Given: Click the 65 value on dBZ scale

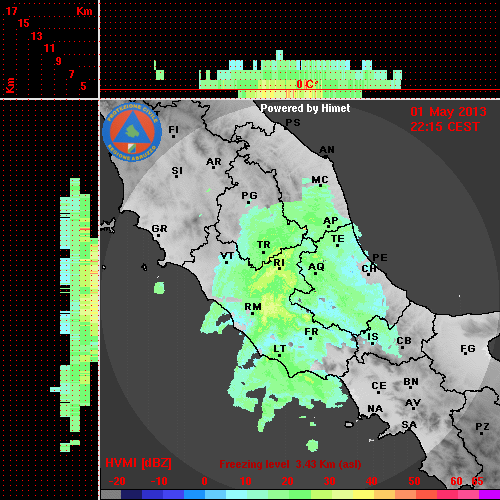Looking at the screenshot, I should click(x=477, y=481).
